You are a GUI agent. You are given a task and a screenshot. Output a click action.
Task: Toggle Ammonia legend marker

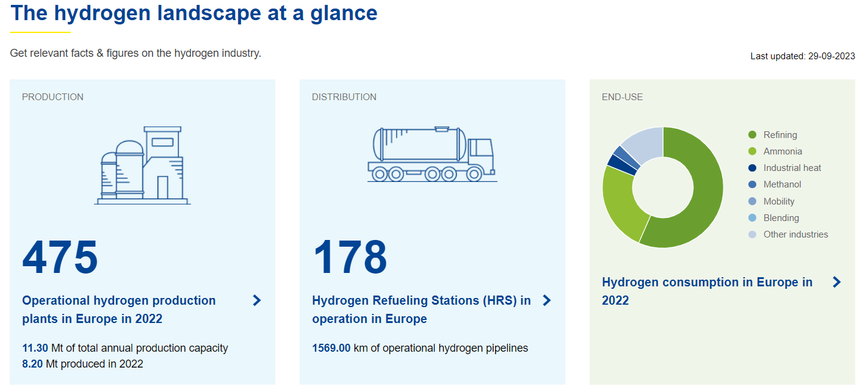pyautogui.click(x=752, y=151)
